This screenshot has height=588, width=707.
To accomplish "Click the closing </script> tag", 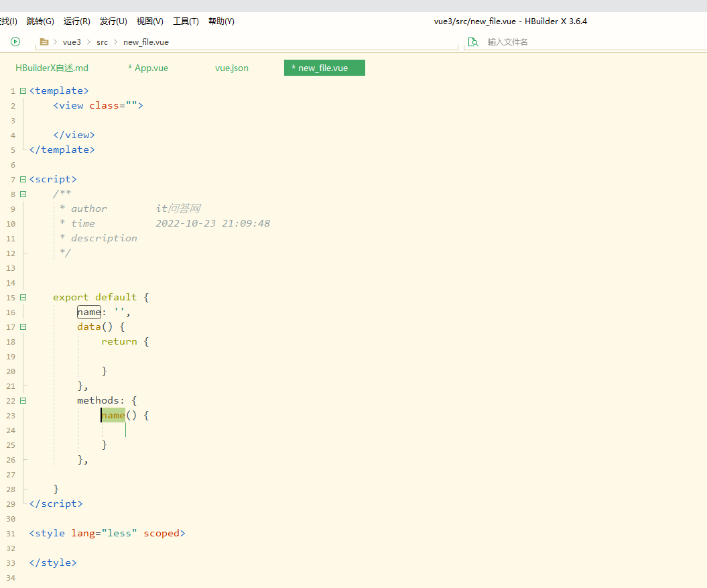I will (x=56, y=504).
